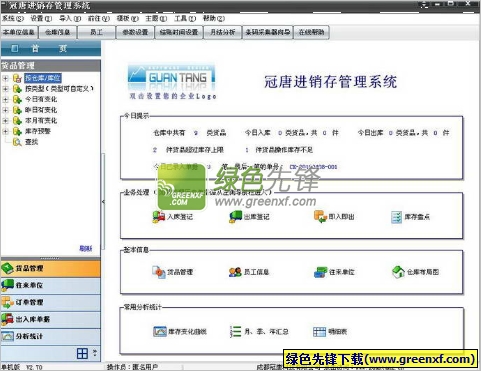Expand the 库存预警 tree node
The width and height of the screenshot is (481, 371).
(5, 132)
